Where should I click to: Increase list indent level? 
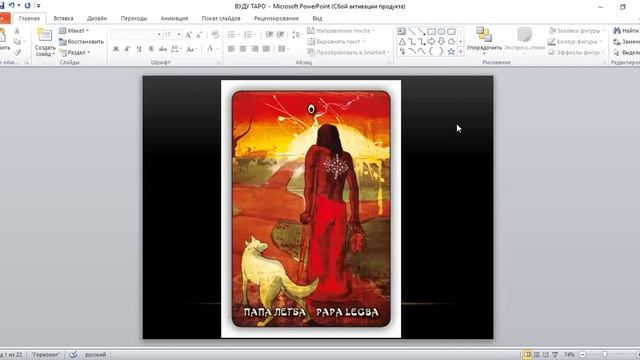(280, 35)
